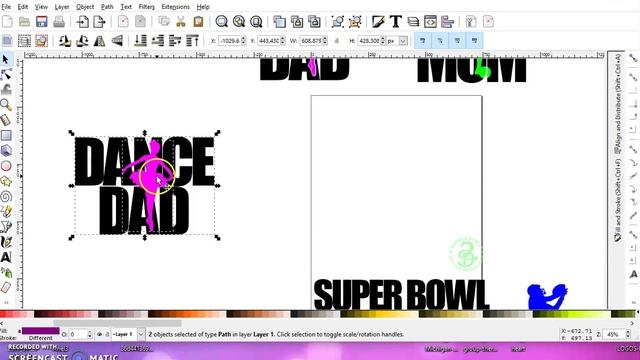Open the Object menu
The width and height of the screenshot is (640, 360).
pos(85,7)
